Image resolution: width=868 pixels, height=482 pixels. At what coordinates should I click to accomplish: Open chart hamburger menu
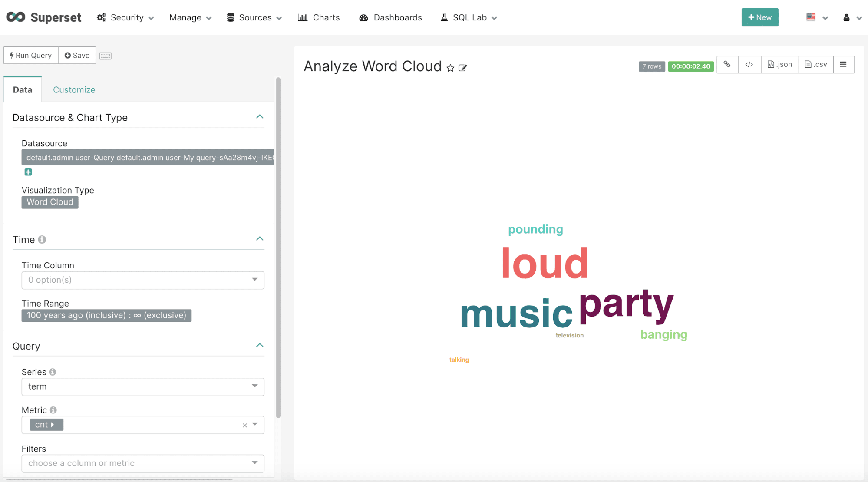(844, 65)
